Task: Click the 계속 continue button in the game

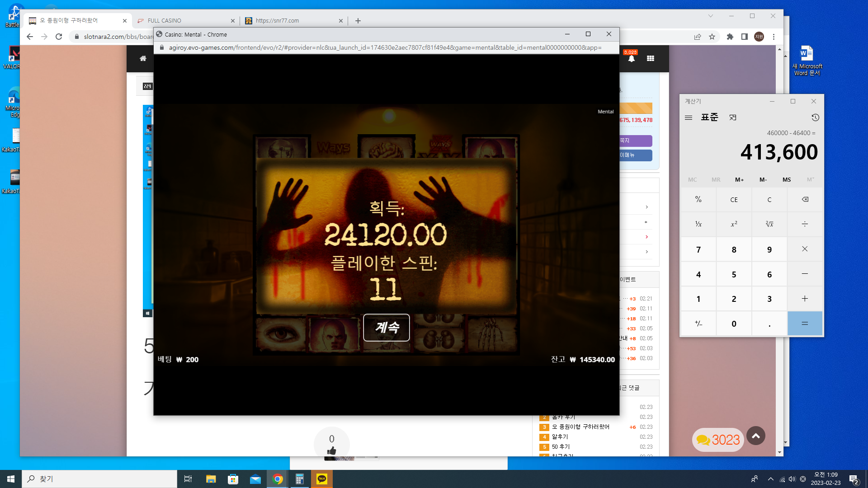Action: coord(387,328)
